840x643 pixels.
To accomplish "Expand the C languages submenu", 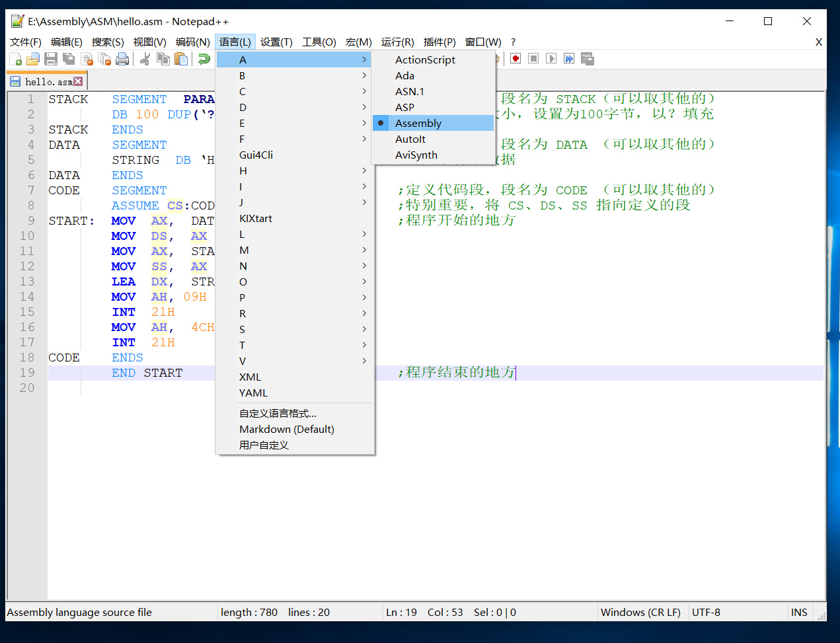I will (295, 91).
